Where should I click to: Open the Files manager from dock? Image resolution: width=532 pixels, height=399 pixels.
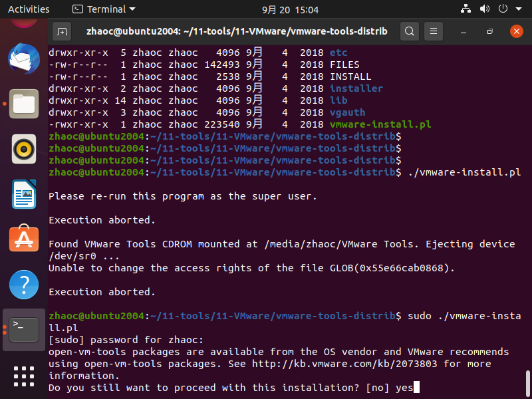click(x=24, y=104)
